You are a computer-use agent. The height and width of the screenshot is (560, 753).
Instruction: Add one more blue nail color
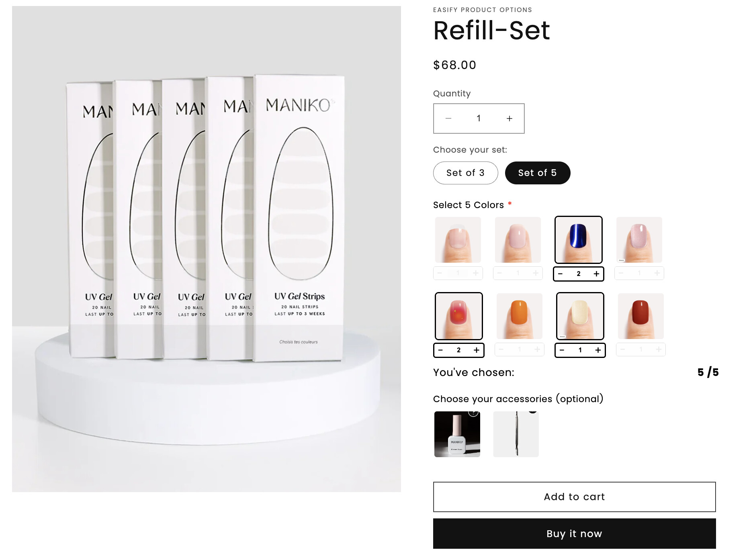(x=596, y=274)
